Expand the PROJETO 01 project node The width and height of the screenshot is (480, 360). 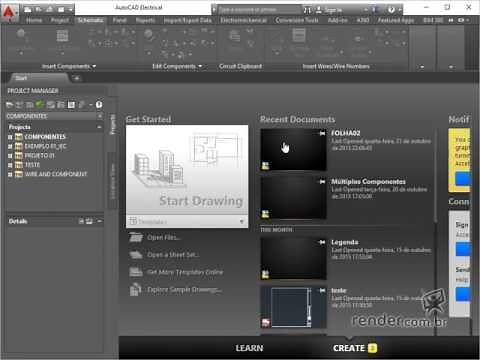coord(10,156)
